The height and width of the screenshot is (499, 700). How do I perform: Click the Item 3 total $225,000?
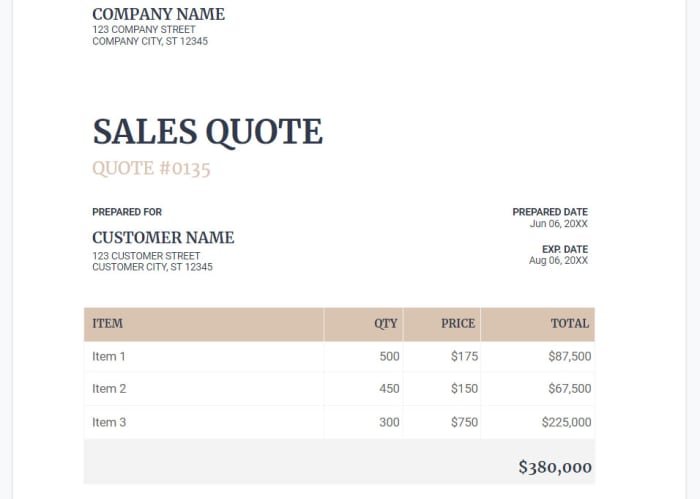[x=566, y=422]
